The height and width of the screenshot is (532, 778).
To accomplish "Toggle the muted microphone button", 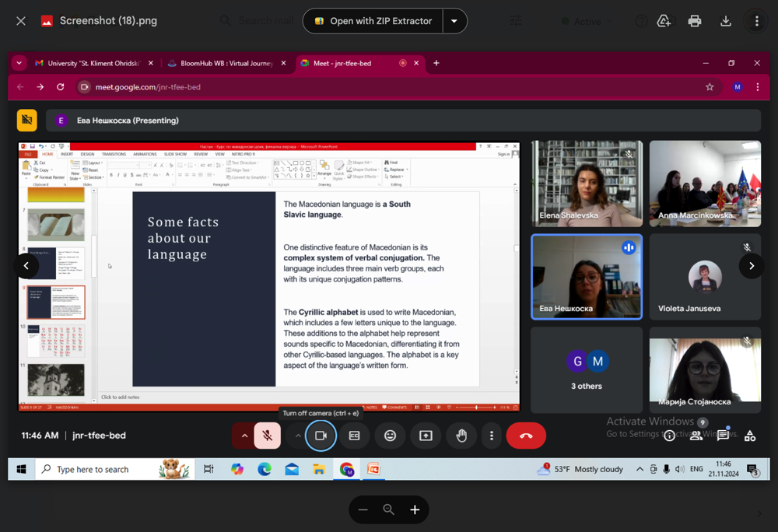I will [267, 436].
